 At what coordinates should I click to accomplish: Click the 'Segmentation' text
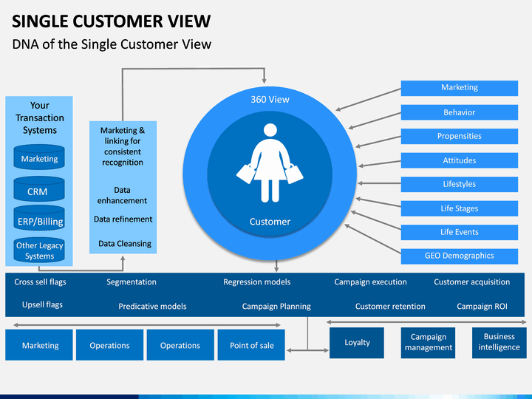tap(132, 282)
